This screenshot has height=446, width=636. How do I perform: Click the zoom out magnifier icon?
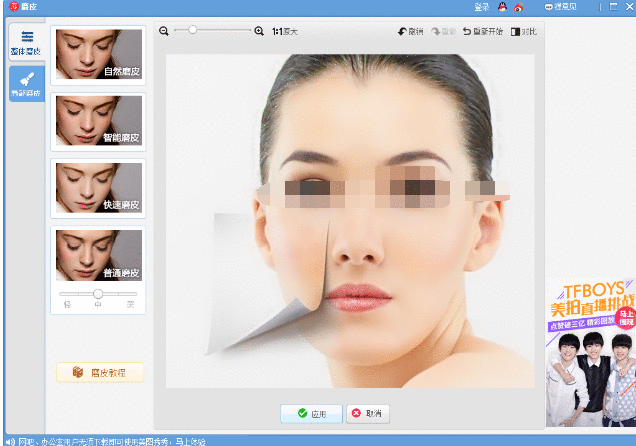164,32
